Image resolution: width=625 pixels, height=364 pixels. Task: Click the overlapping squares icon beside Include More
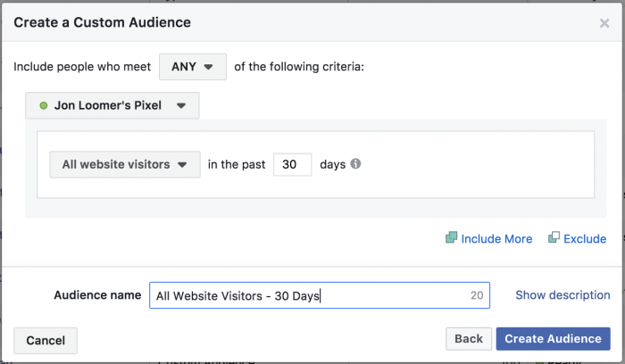pos(452,238)
